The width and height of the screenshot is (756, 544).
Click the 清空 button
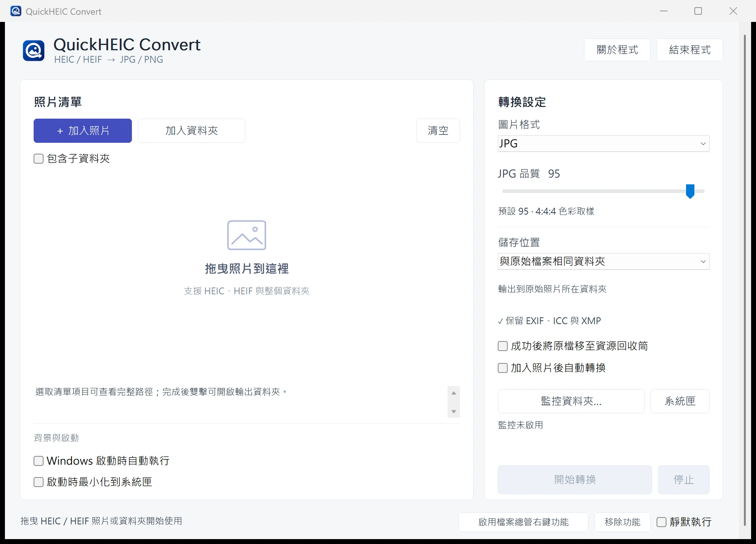(x=438, y=131)
